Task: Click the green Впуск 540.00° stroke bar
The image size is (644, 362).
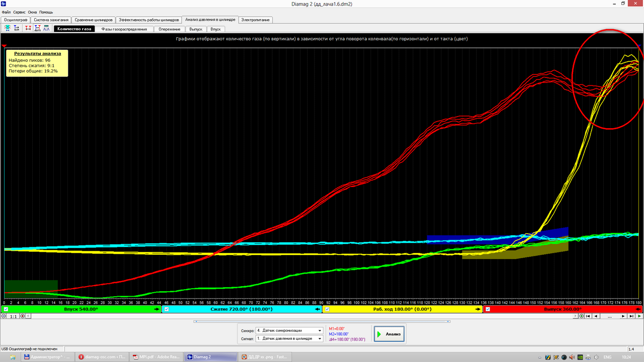Action: point(81,309)
